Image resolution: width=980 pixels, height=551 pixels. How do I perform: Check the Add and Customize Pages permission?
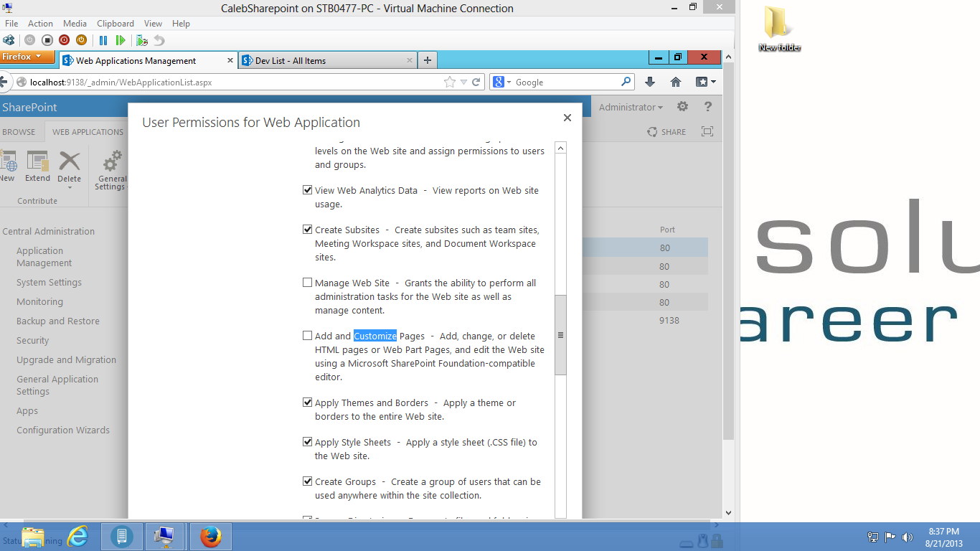coord(308,336)
